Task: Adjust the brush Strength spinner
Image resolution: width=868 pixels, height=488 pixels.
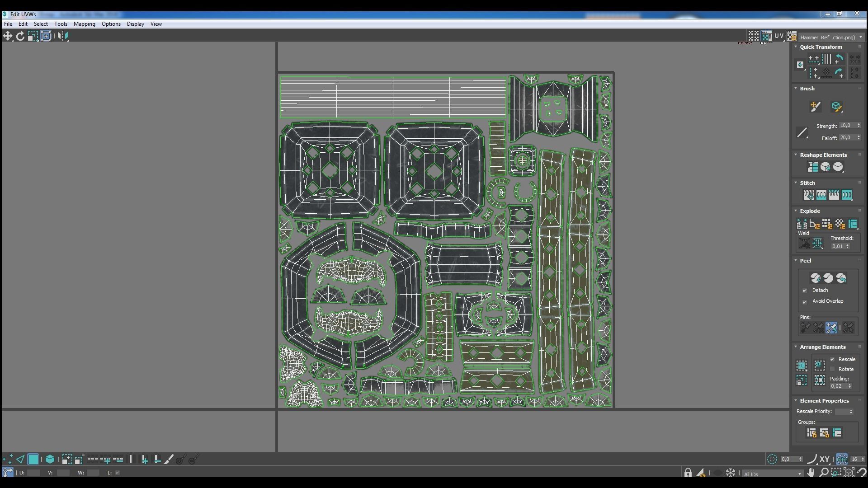Action: point(859,126)
